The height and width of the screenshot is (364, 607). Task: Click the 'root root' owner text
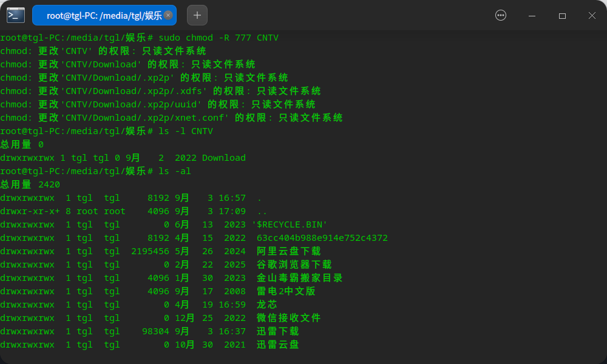coord(101,211)
